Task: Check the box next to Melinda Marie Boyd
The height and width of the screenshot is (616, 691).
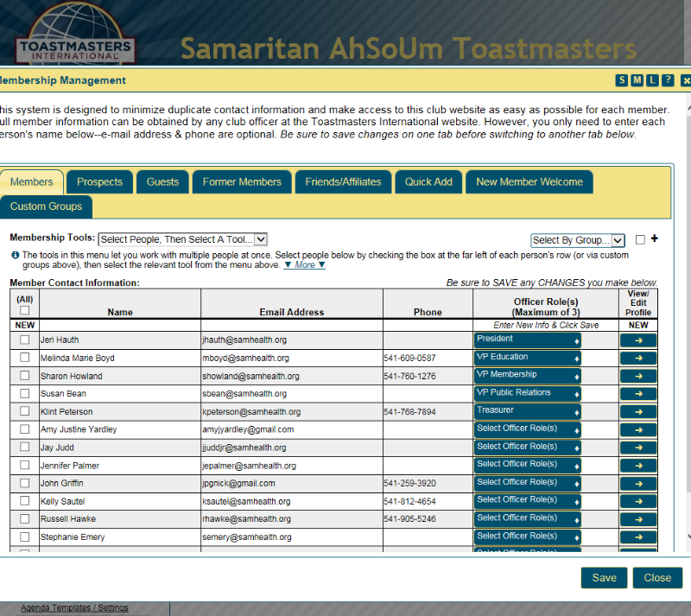Action: (25, 357)
